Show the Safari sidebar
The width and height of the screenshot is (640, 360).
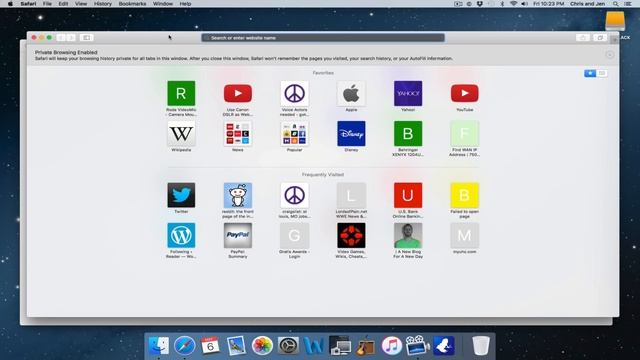[87, 38]
